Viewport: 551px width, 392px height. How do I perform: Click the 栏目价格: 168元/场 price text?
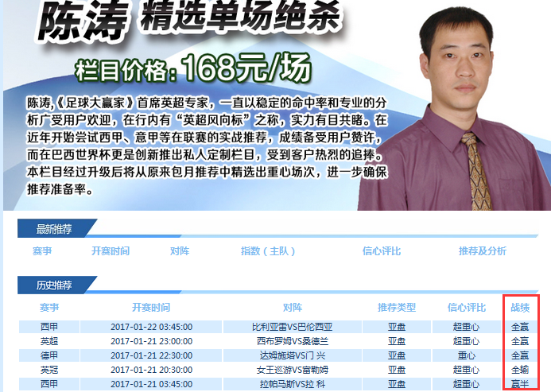tap(193, 68)
